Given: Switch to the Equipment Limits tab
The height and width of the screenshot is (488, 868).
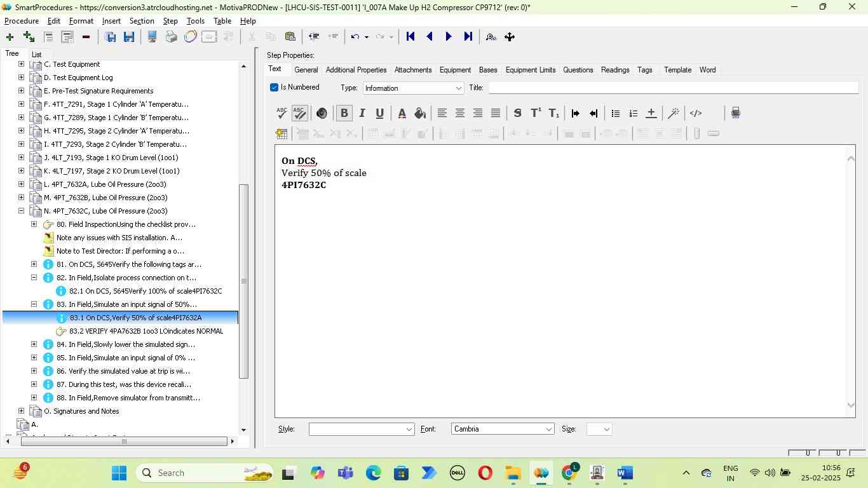Looking at the screenshot, I should 531,70.
